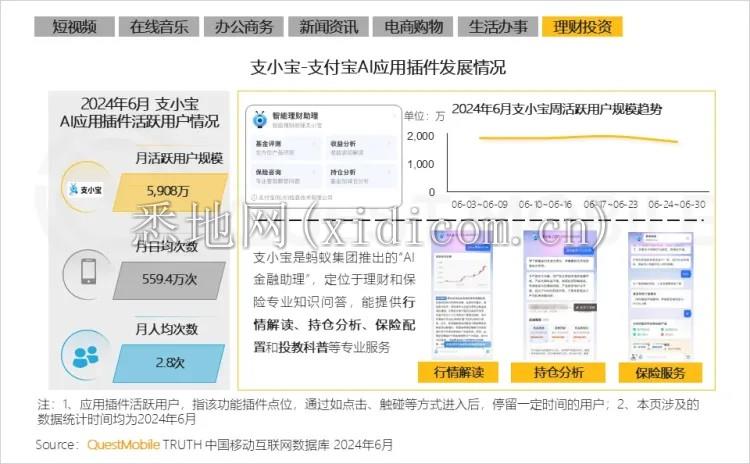
Task: Open the phone screenshot above the yellow 持仓分析 label
Action: tap(562, 296)
